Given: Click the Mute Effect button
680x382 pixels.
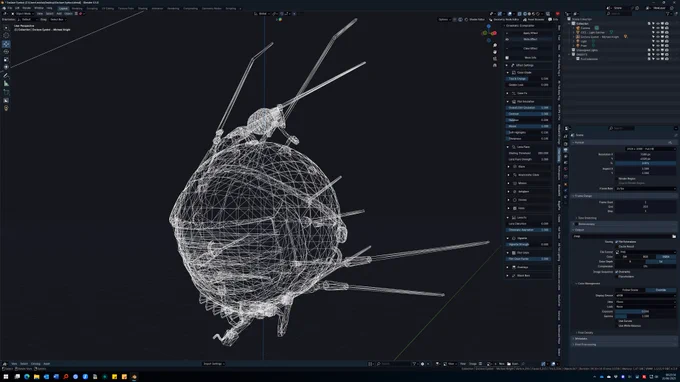Looking at the screenshot, I should (530, 39).
